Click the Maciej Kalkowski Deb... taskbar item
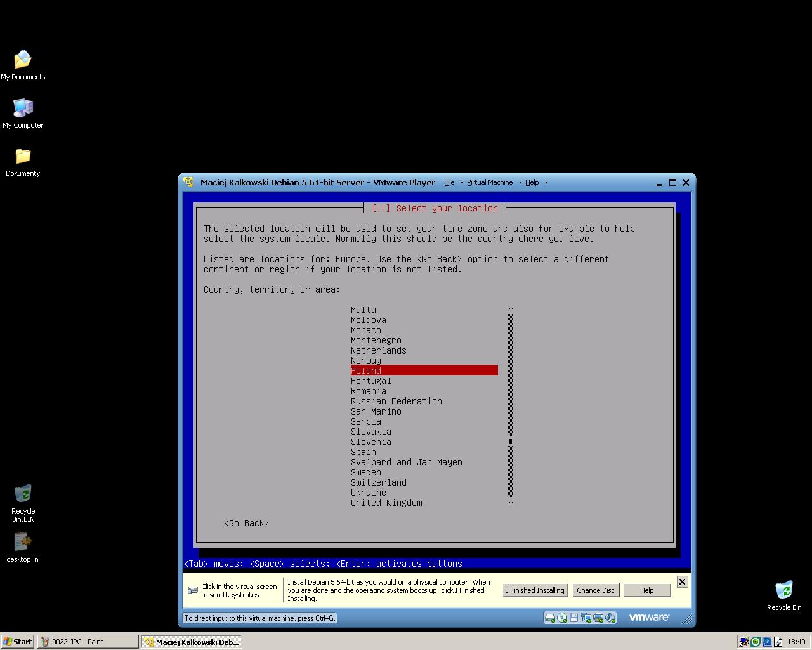 pyautogui.click(x=192, y=642)
